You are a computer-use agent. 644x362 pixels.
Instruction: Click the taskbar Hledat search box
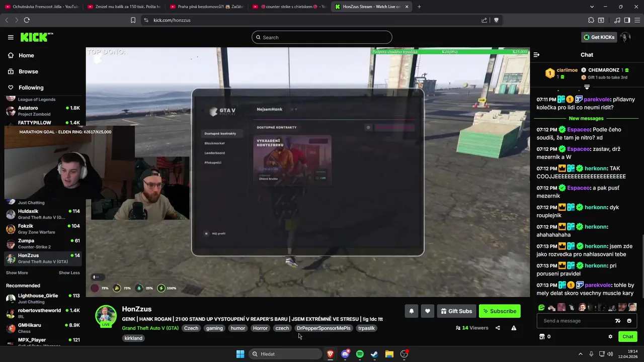click(x=285, y=354)
